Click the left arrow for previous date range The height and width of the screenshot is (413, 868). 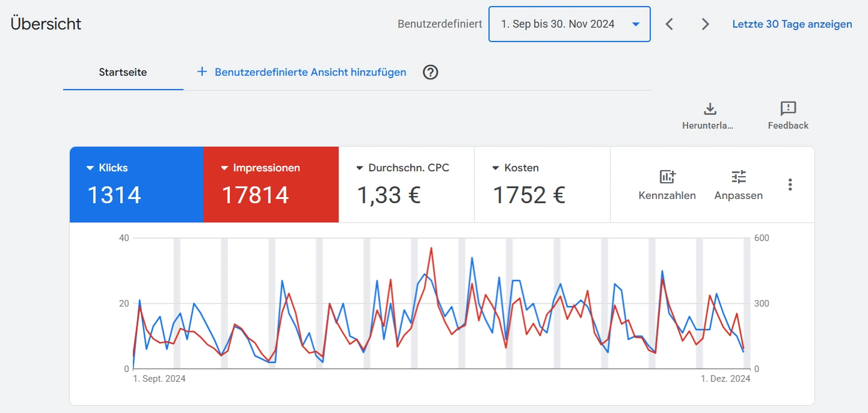pos(669,24)
